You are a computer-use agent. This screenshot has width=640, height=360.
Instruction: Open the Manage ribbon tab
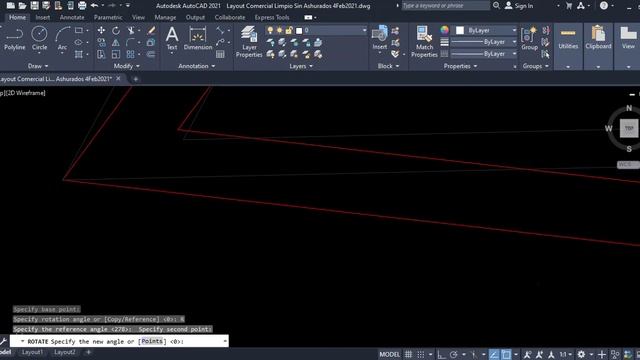pyautogui.click(x=165, y=18)
